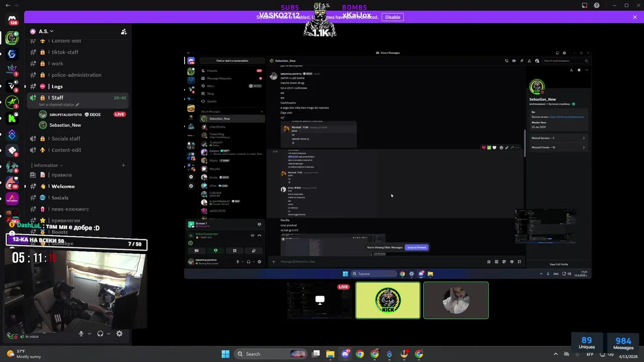
Task: Click browser back arrow
Action: (x=8, y=5)
